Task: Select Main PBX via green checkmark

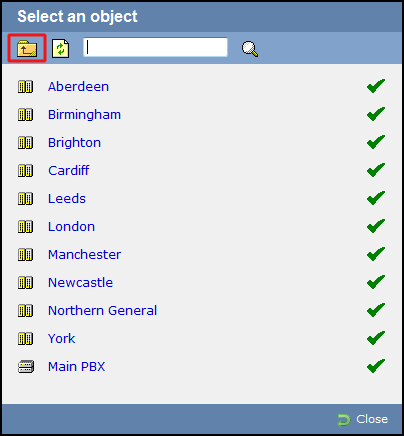Action: (376, 366)
